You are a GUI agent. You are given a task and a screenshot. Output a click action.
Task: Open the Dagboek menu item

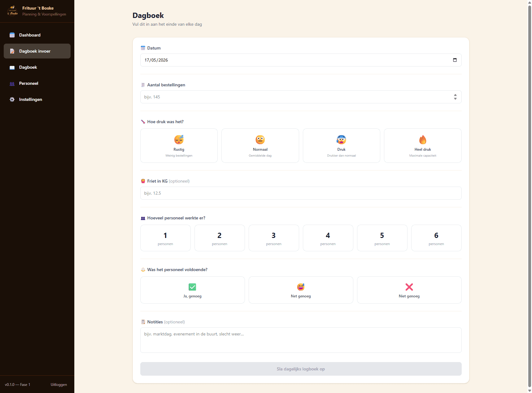[x=37, y=67]
